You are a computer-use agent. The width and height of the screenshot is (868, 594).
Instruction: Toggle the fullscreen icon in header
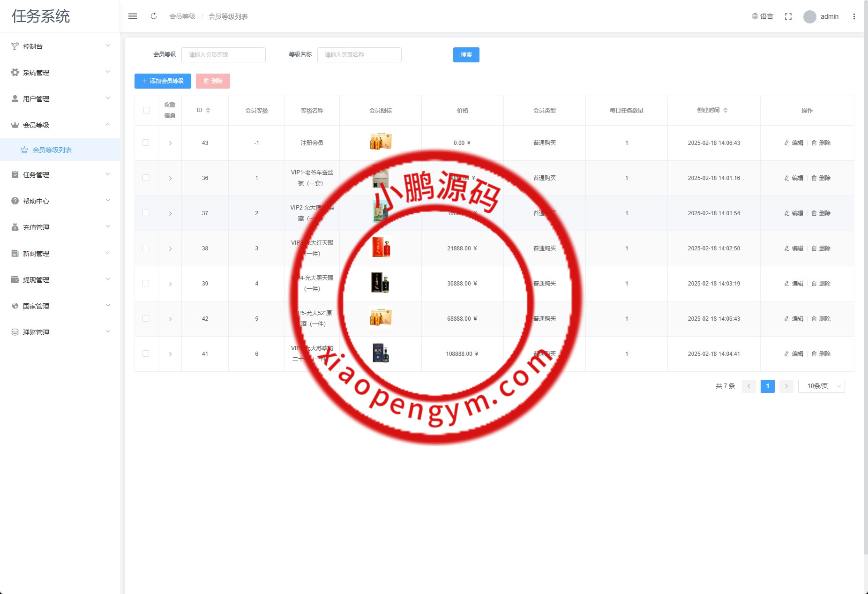coord(788,16)
